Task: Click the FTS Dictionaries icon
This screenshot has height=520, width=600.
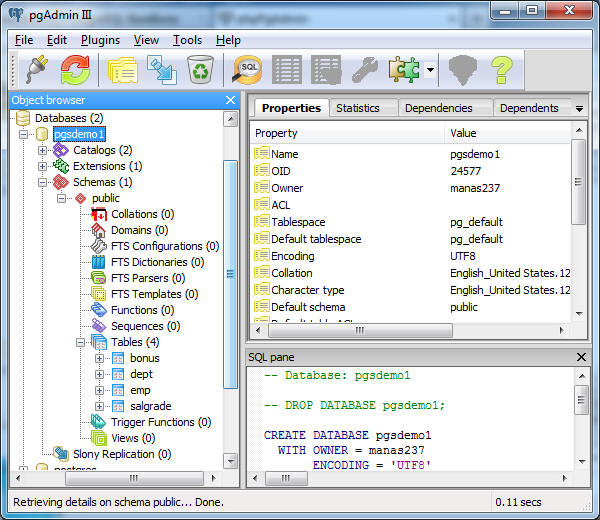Action: tap(99, 262)
